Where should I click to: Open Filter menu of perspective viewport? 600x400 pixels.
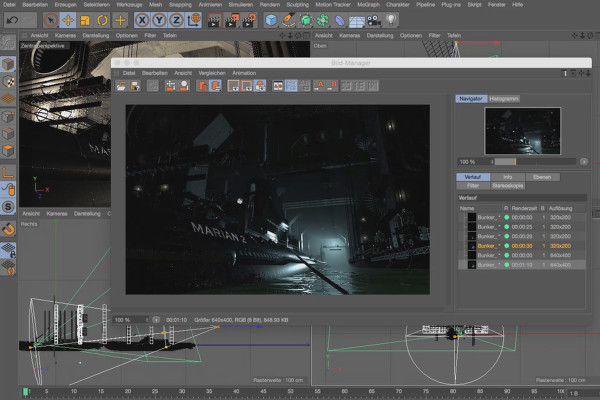pos(150,35)
